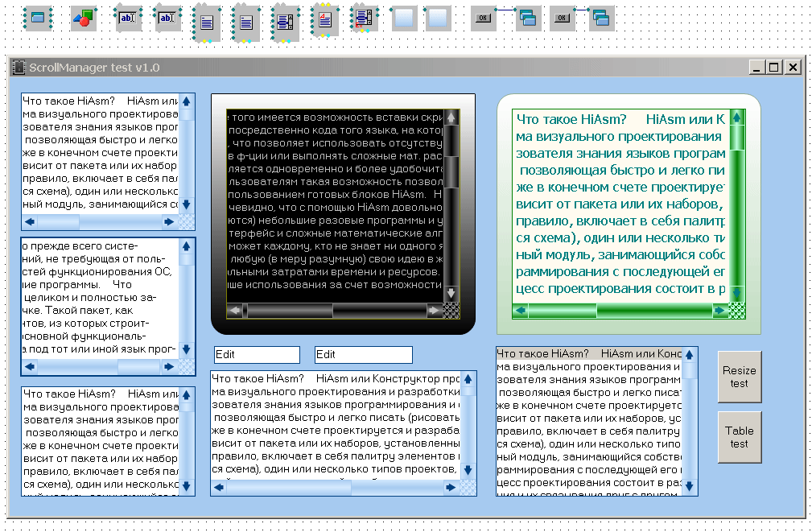
Task: Click left arrow of top-left text panel
Action: (x=30, y=221)
